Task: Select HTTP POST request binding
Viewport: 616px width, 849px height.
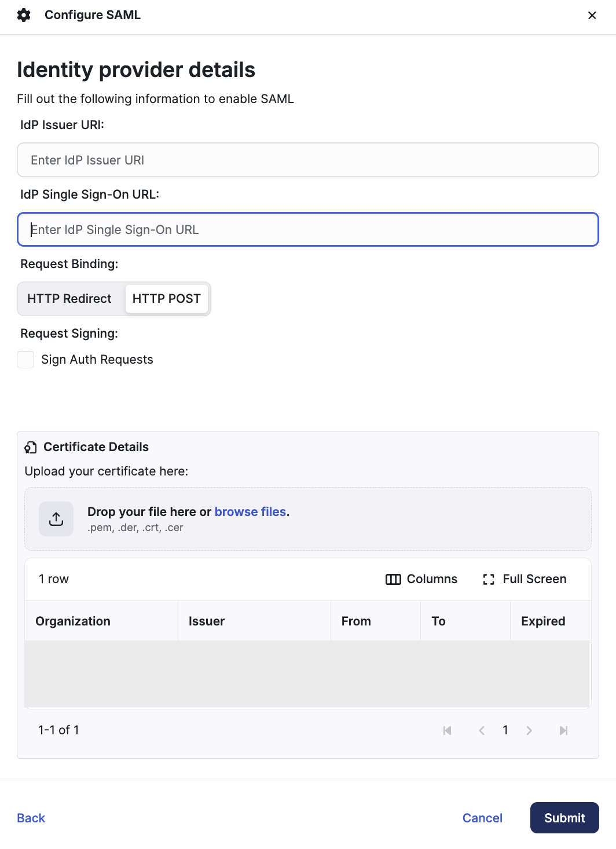Action: click(x=167, y=299)
